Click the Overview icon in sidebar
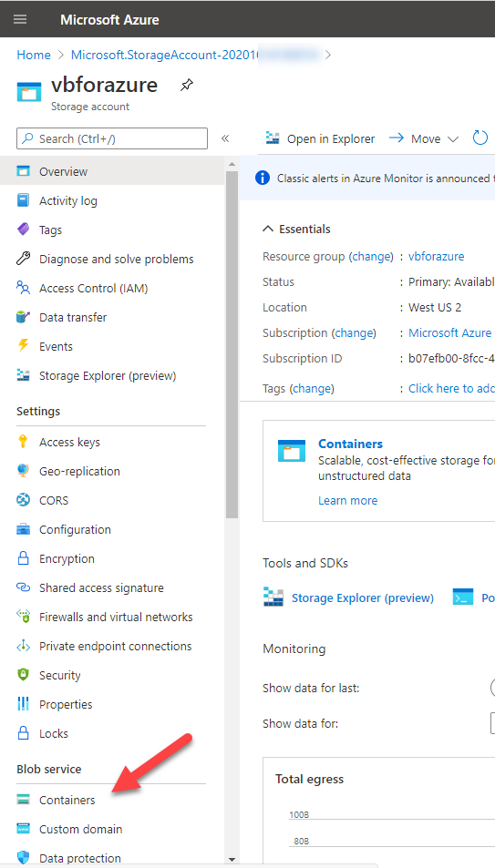The height and width of the screenshot is (868, 495). click(23, 171)
